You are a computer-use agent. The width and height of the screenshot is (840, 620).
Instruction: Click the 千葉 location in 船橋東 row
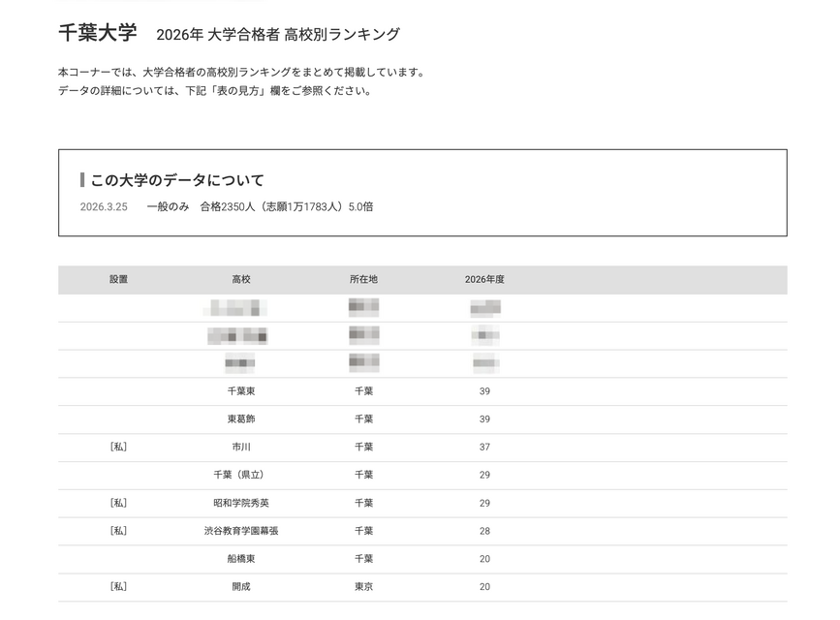(x=363, y=559)
